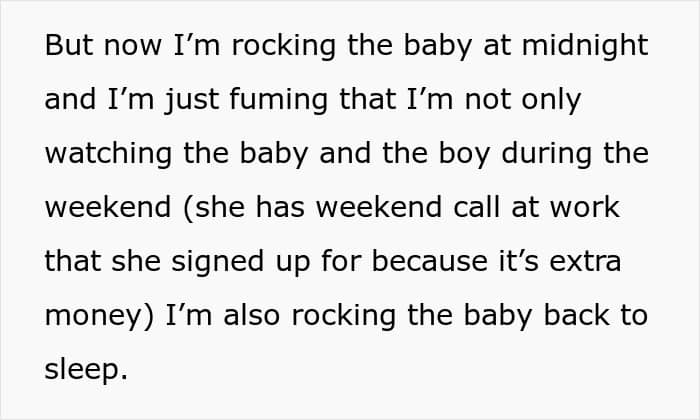Click the word "during"
Screen dimensions: 700x420
pyautogui.click(x=547, y=154)
